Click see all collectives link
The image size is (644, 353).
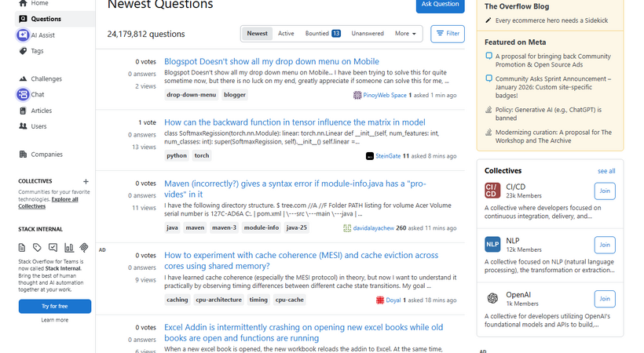click(606, 171)
